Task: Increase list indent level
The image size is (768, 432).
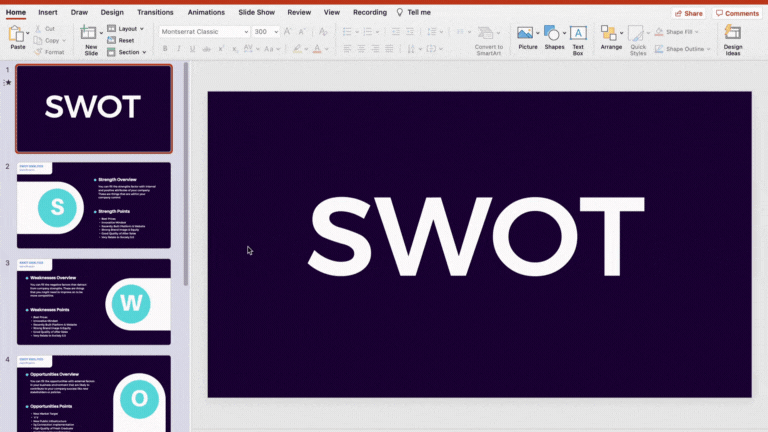Action: coord(410,32)
